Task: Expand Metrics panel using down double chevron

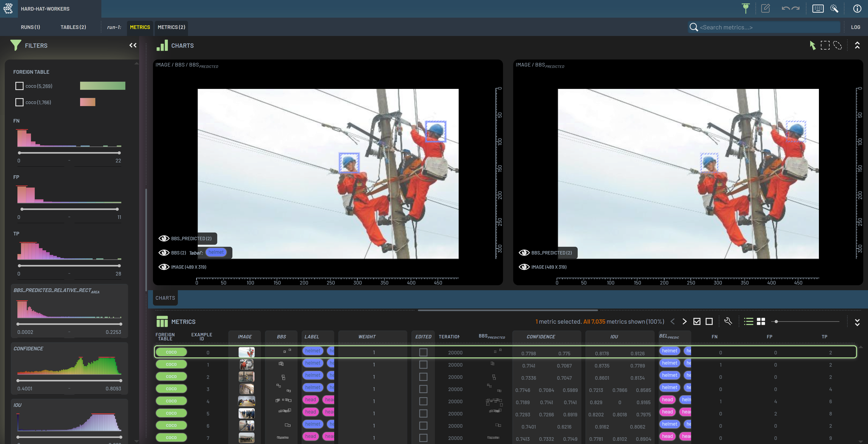Action: [x=857, y=322]
